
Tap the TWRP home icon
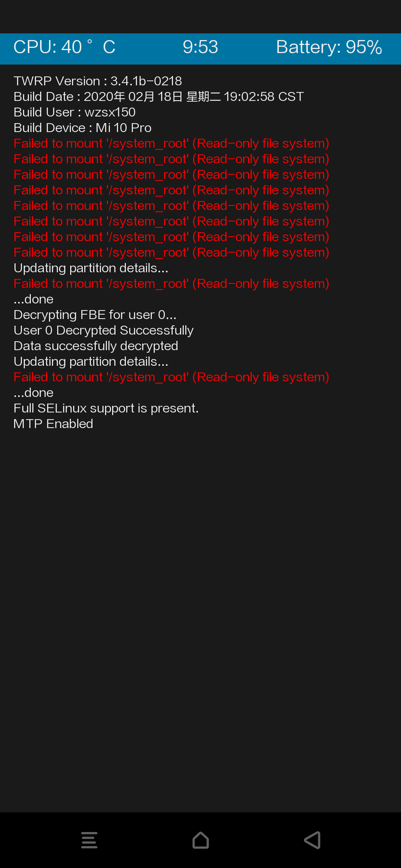point(200,840)
